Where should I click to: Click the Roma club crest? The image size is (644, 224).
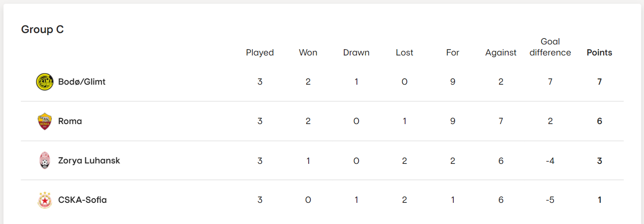(x=45, y=121)
